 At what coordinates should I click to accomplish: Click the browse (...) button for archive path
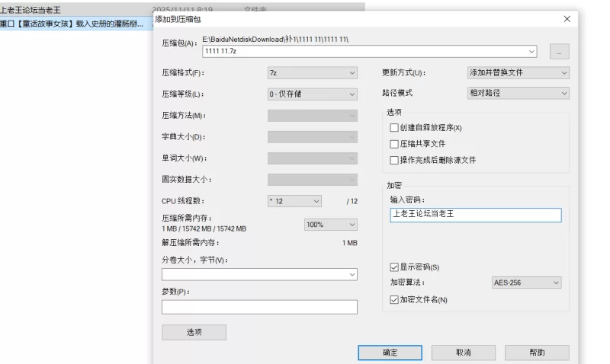point(559,52)
